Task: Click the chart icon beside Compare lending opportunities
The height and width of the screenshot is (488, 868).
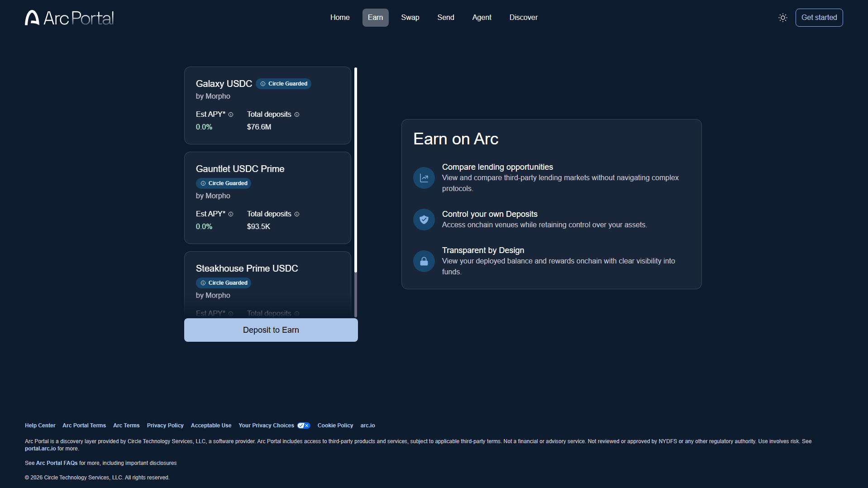Action: (x=424, y=178)
